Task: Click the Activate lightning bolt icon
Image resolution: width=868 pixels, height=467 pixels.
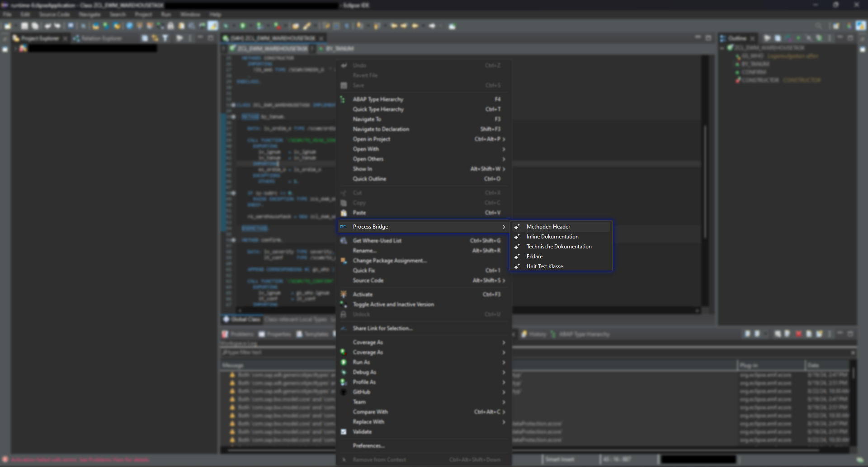Action: tap(344, 294)
